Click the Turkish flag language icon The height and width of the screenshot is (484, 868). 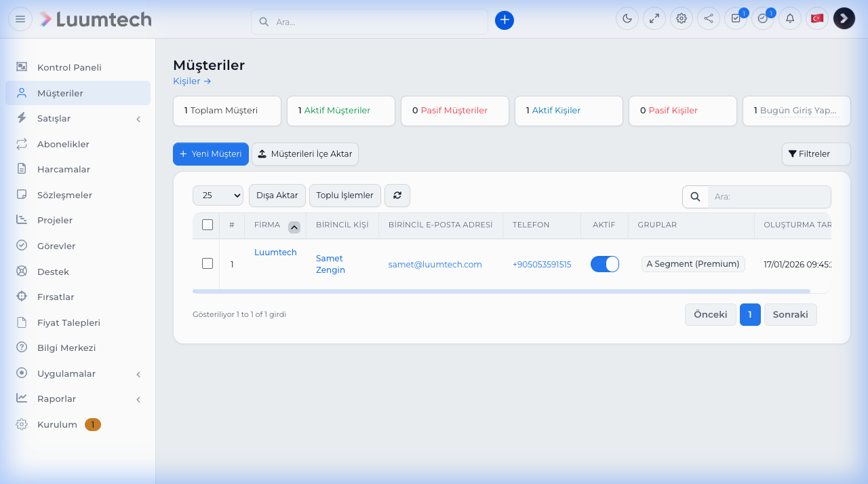pyautogui.click(x=817, y=18)
